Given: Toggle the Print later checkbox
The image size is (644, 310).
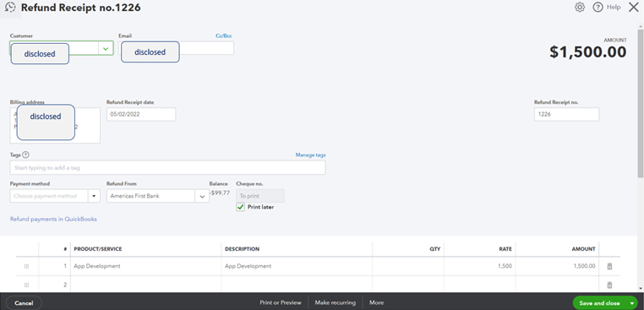Looking at the screenshot, I should pyautogui.click(x=241, y=207).
